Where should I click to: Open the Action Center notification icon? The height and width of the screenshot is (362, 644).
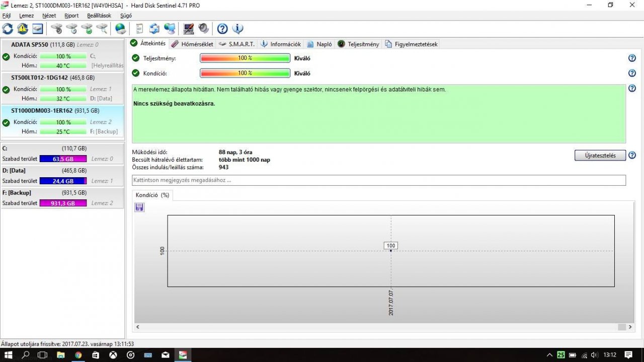point(628,355)
